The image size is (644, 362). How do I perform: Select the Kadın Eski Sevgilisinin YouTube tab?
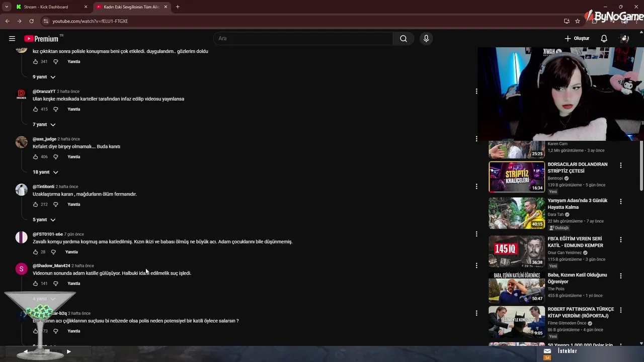(x=131, y=7)
